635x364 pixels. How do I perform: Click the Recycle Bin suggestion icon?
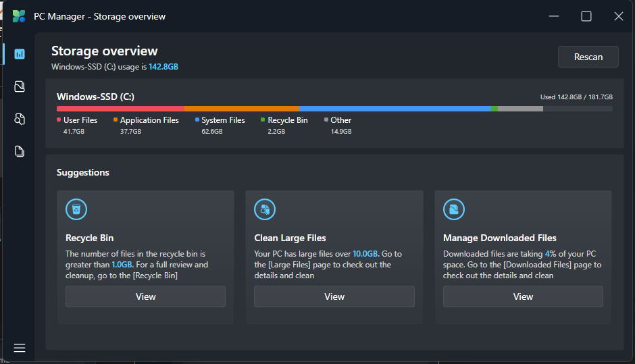pyautogui.click(x=76, y=209)
